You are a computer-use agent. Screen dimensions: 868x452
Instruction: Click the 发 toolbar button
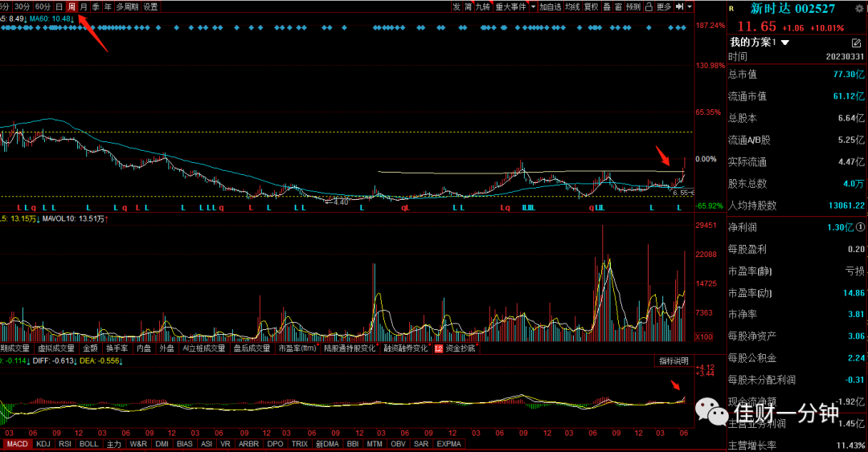pos(457,6)
